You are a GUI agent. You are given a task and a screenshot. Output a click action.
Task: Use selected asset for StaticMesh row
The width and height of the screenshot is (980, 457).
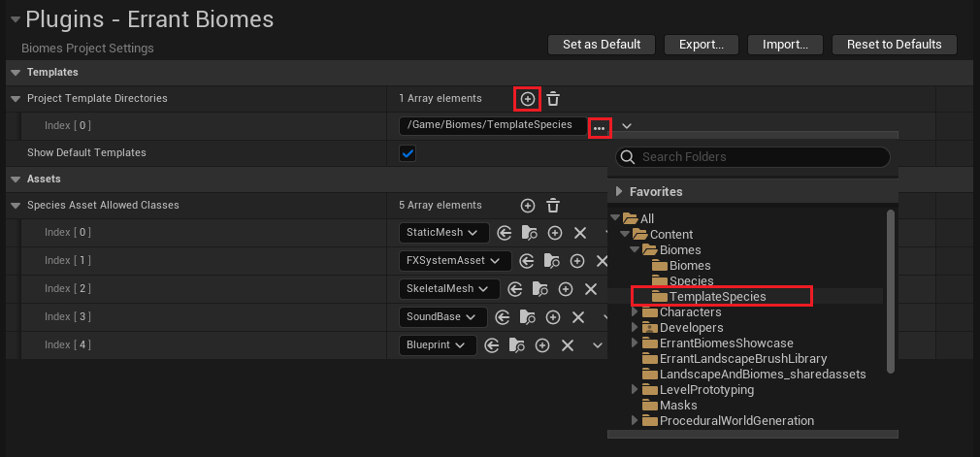tap(504, 233)
